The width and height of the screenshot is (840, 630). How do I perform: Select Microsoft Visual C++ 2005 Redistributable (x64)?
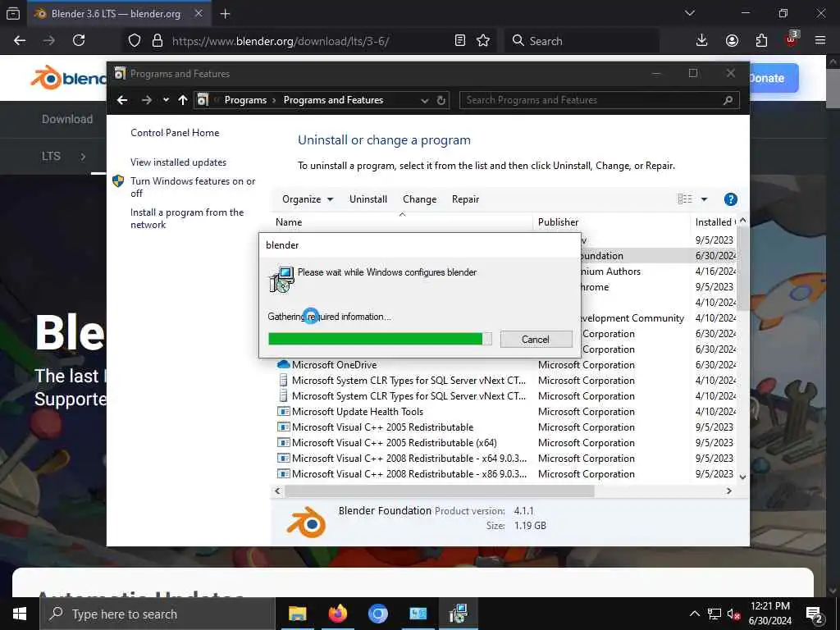click(395, 443)
